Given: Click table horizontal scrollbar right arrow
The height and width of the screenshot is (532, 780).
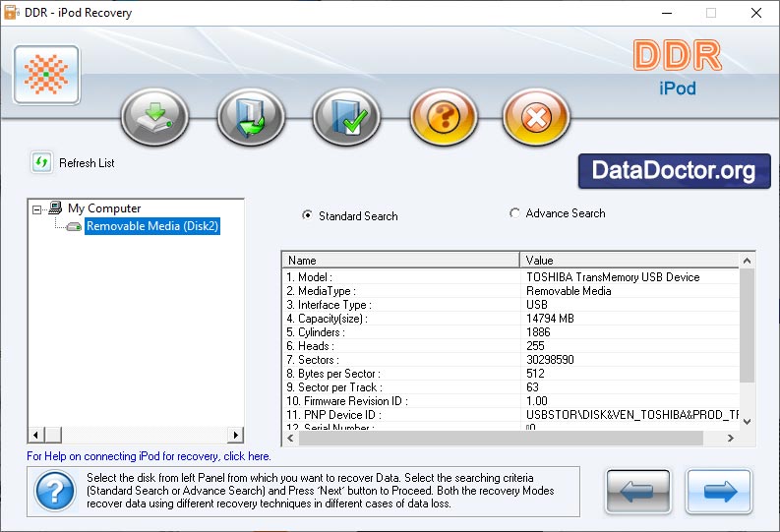Looking at the screenshot, I should (x=730, y=438).
